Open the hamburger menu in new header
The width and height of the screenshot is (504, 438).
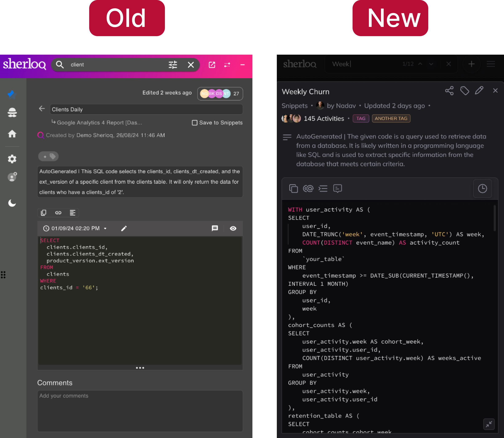[x=491, y=64]
